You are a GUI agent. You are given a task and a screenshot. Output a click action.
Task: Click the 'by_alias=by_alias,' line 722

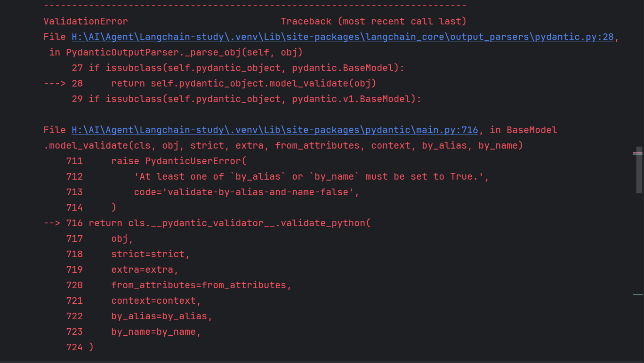[x=162, y=316]
